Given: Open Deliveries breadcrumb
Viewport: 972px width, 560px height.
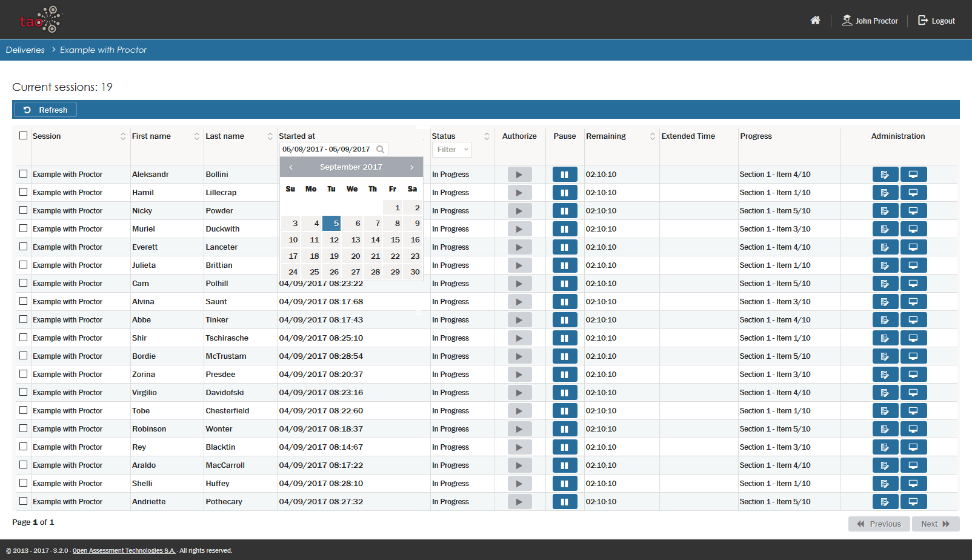Looking at the screenshot, I should 25,50.
